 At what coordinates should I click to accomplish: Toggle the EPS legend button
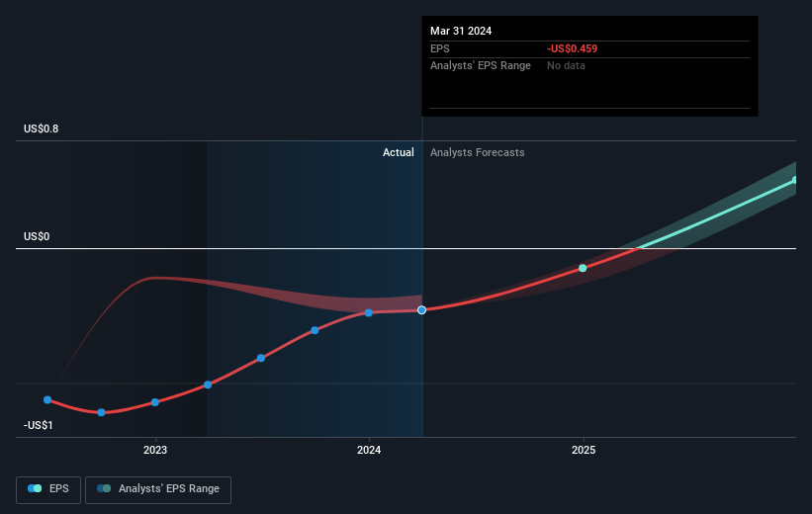48,489
